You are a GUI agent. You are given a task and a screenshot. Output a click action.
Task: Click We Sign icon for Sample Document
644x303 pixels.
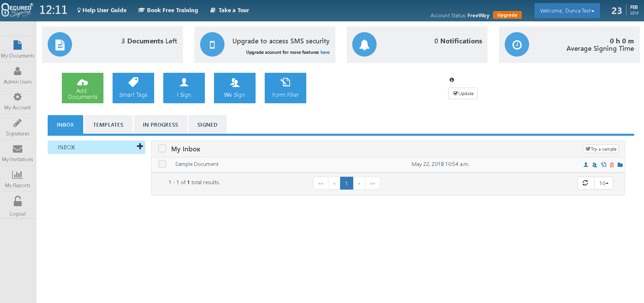pyautogui.click(x=595, y=165)
